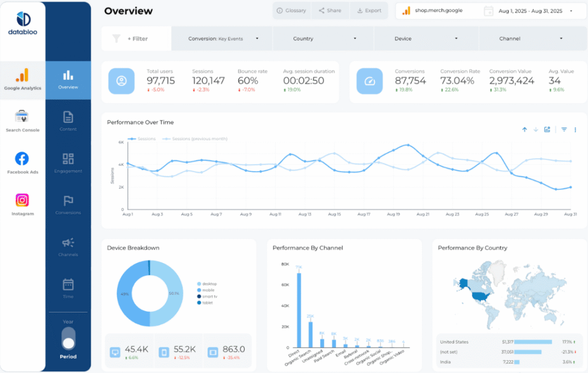Toggle Sessions (previous month) legend series
The image size is (588, 373).
click(195, 139)
